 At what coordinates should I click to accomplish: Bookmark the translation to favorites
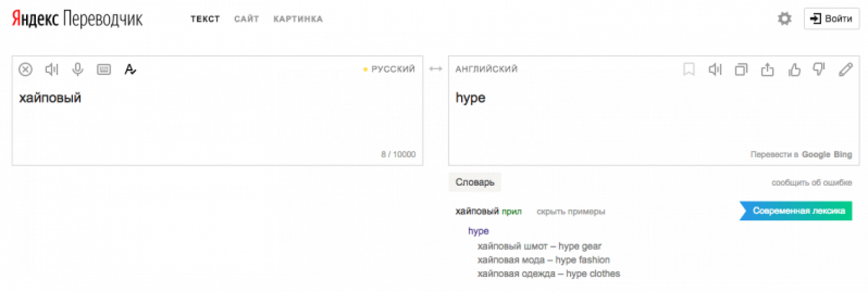[x=689, y=69]
